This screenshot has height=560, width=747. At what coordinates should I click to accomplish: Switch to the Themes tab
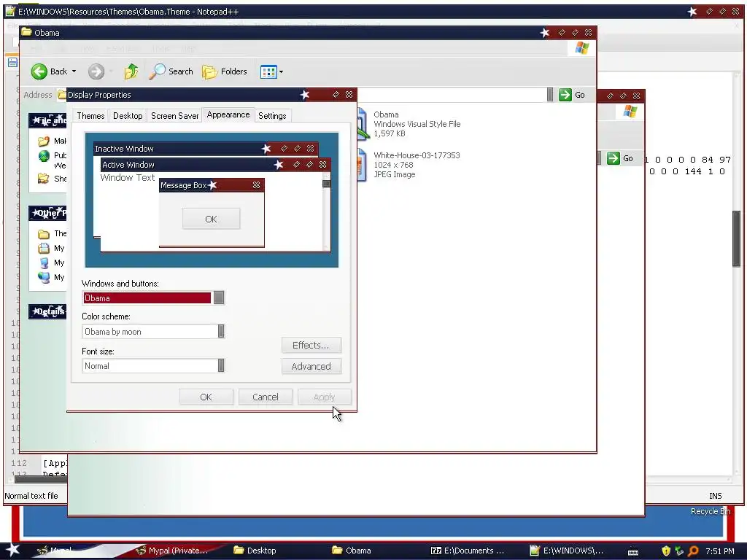90,116
